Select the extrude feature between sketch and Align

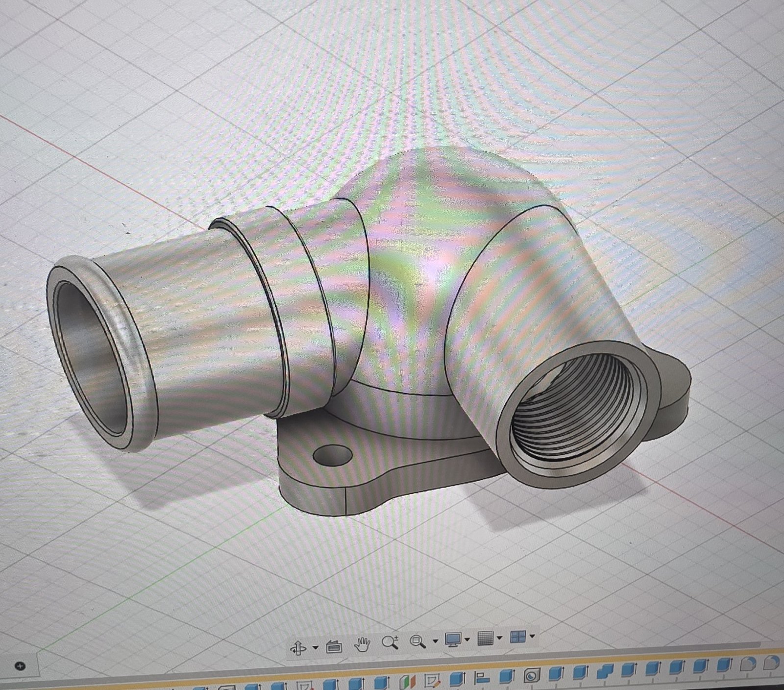(x=458, y=679)
